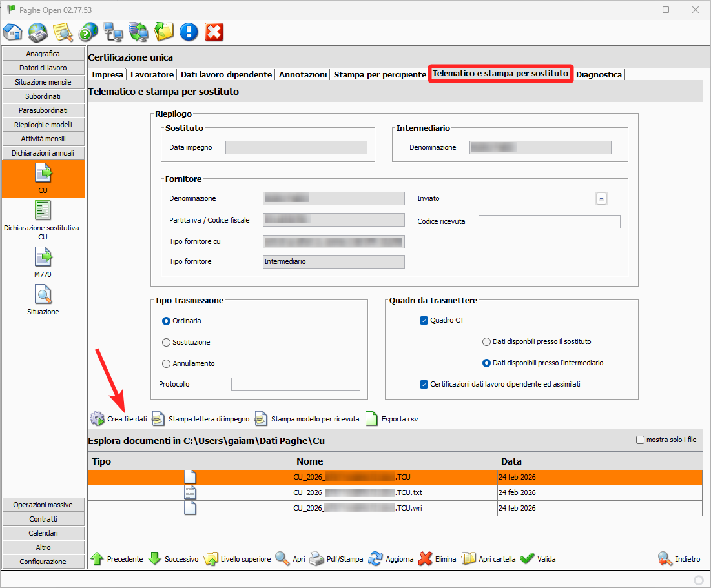Click Esporta csv icon
The width and height of the screenshot is (711, 588).
(371, 419)
